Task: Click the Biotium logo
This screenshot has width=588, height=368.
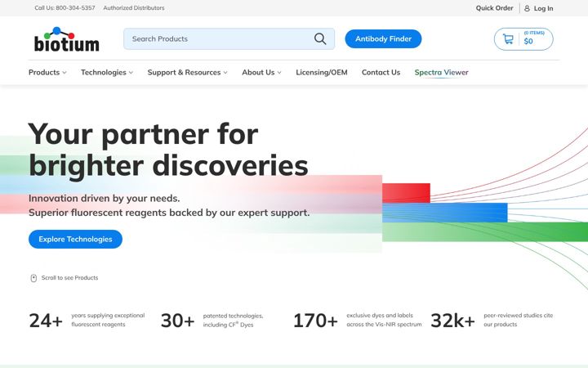Action: [x=67, y=39]
